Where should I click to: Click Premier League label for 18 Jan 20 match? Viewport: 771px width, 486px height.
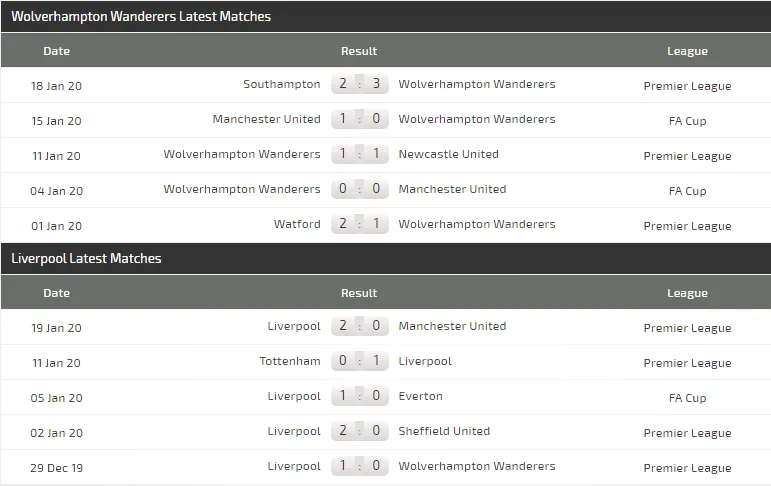point(687,86)
